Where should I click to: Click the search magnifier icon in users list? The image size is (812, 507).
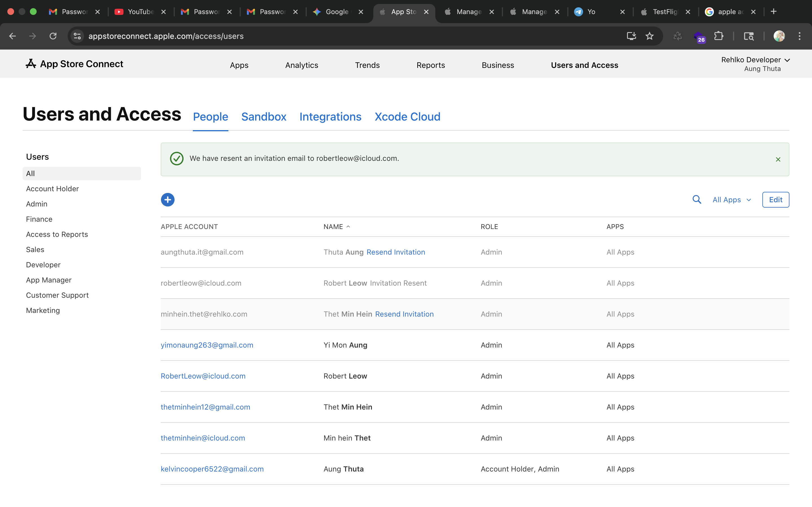[x=697, y=200]
